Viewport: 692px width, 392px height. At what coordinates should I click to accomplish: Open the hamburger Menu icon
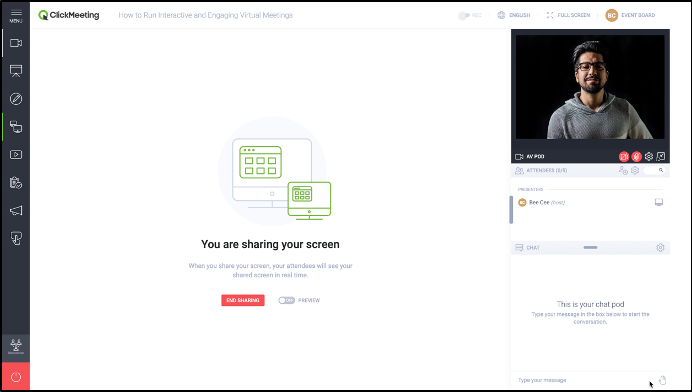(16, 15)
